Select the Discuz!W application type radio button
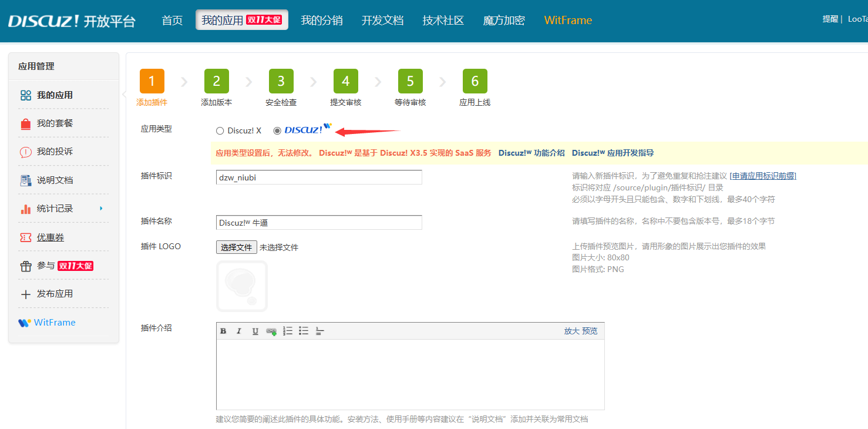Viewport: 868px width, 429px height. tap(277, 130)
